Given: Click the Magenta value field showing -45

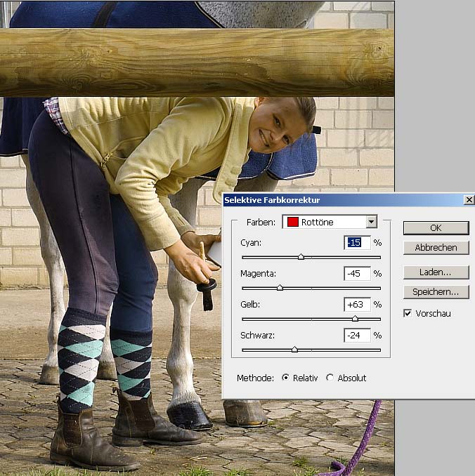Looking at the screenshot, I should [357, 274].
